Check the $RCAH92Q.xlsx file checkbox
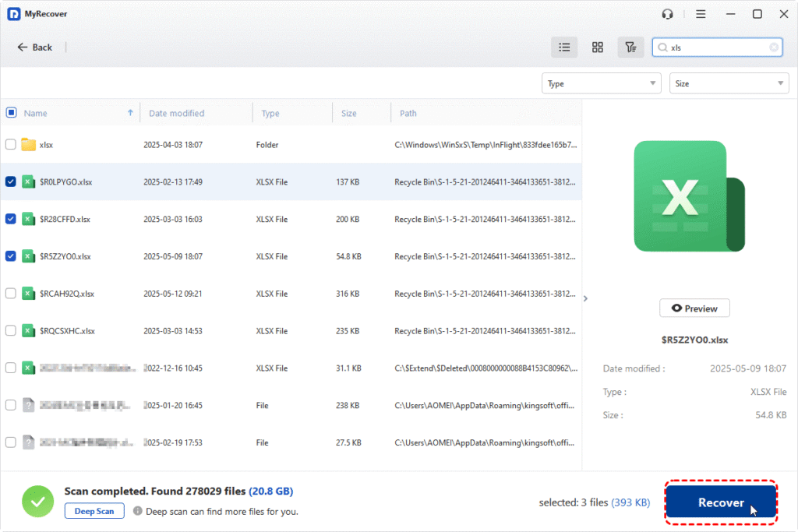Screen dimensions: 798x532 tap(11, 294)
